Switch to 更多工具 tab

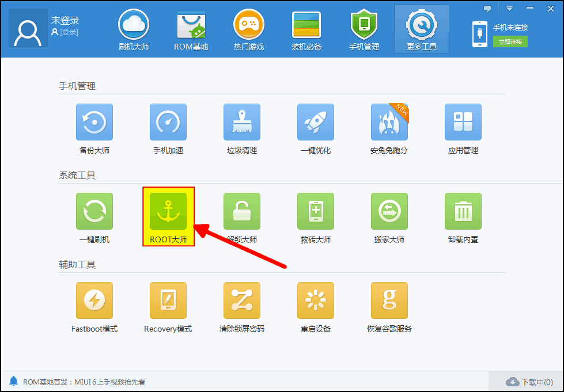point(422,29)
